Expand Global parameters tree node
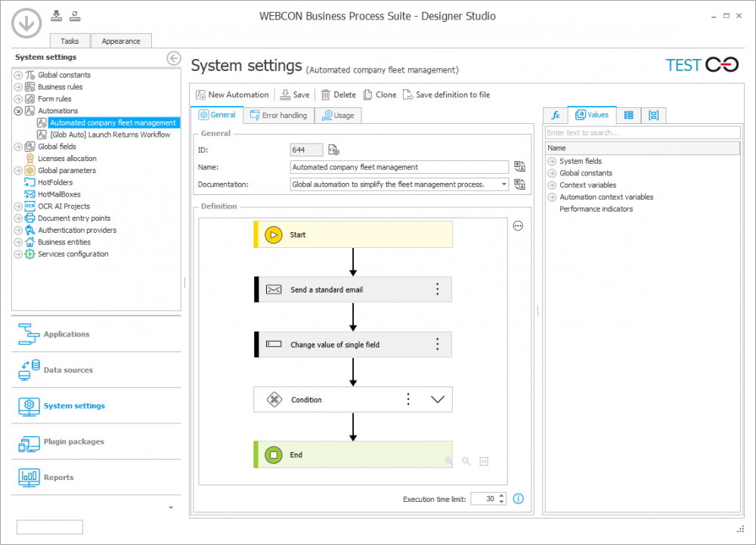Screen dimensions: 756x545 [x=18, y=171]
